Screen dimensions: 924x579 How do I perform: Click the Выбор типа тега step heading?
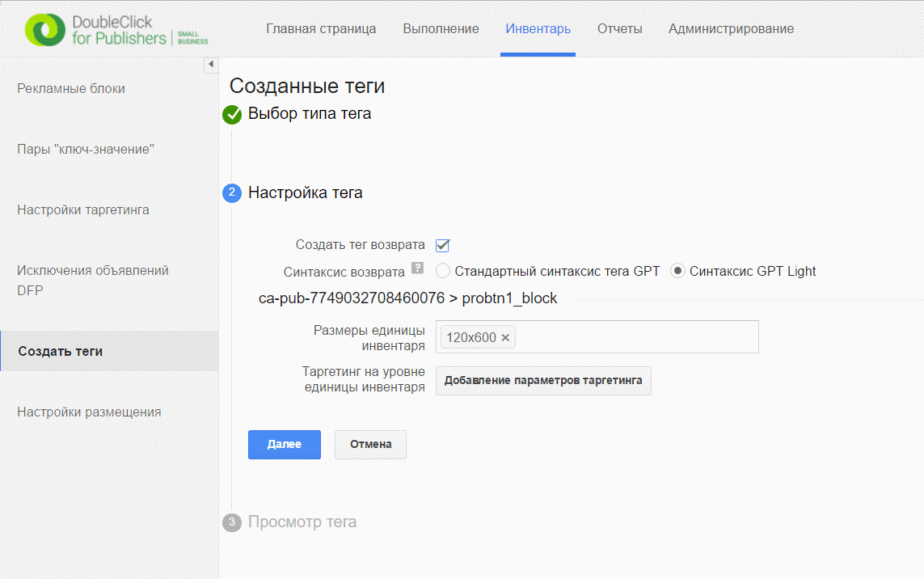pos(310,114)
